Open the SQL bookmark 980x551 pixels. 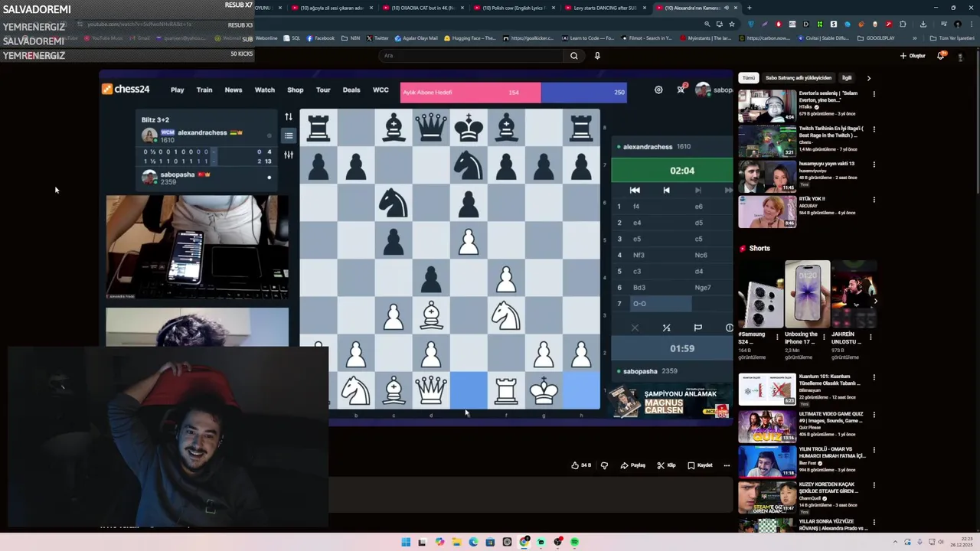(x=292, y=37)
